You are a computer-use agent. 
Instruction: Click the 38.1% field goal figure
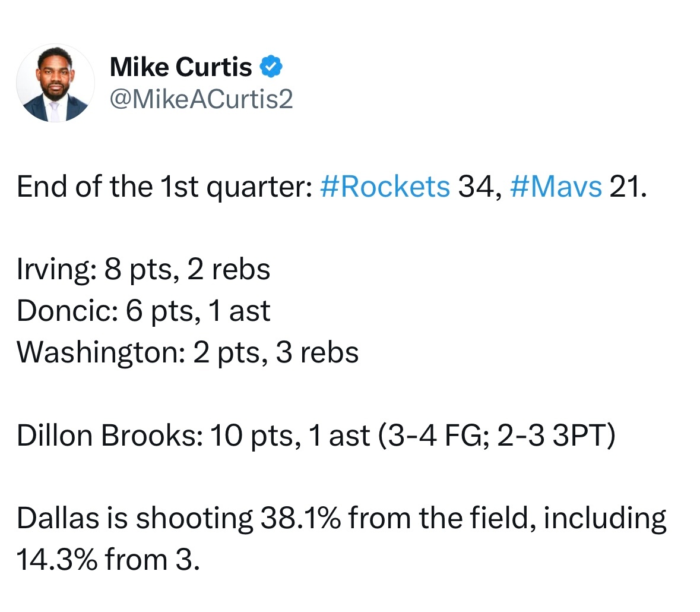point(301,518)
